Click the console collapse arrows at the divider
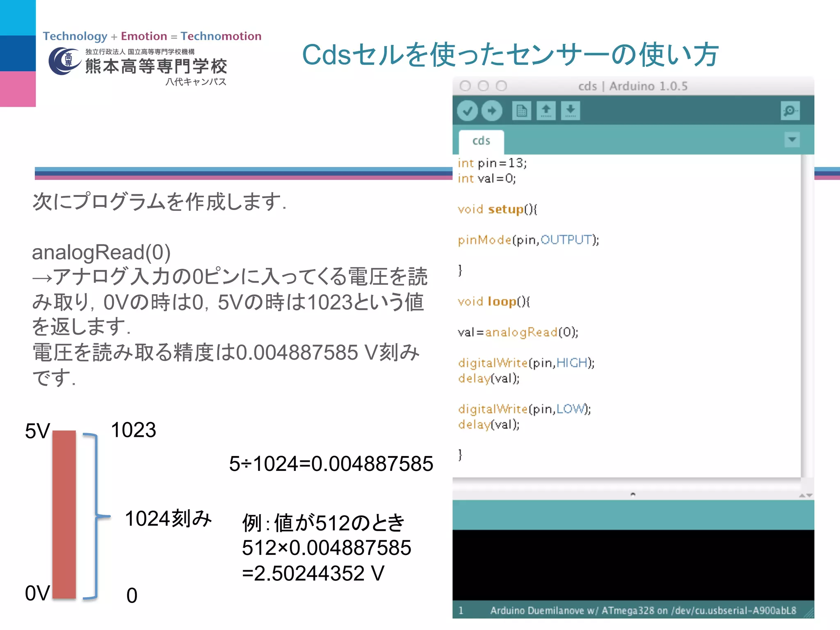Viewport: 840px width, 630px height. pos(806,495)
